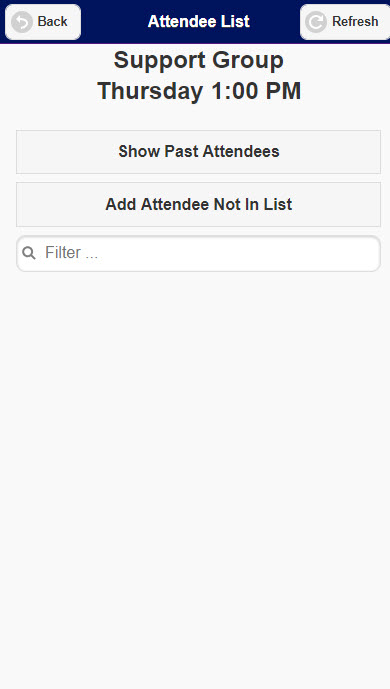Open Add Attendee Not In List

pos(199,204)
